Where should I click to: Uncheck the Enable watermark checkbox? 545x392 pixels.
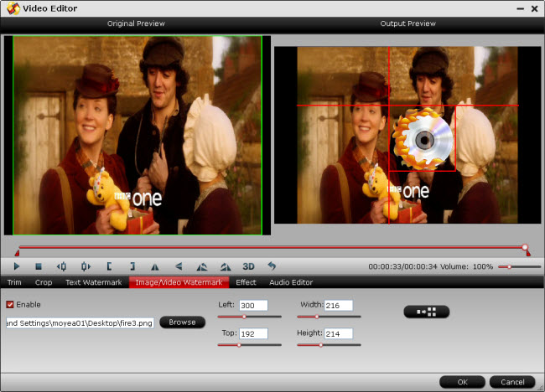(x=10, y=305)
